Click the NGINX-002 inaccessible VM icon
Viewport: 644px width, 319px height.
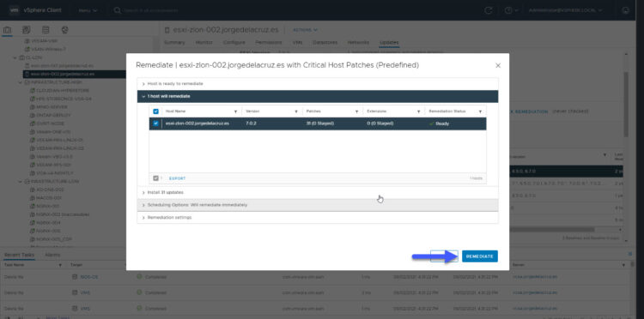[x=33, y=214]
